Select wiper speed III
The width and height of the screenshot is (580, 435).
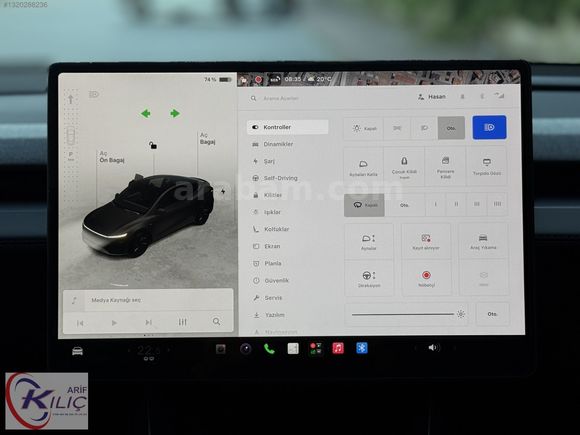coord(477,204)
